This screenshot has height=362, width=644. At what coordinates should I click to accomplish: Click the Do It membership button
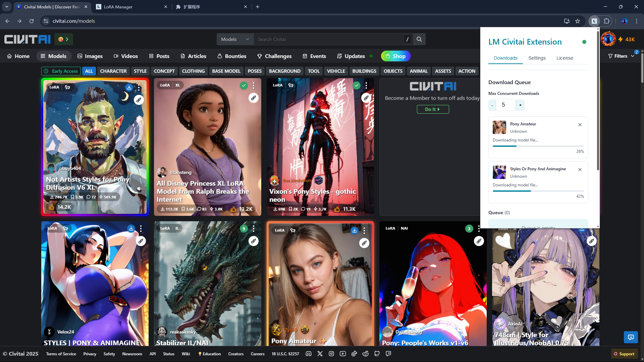click(433, 109)
